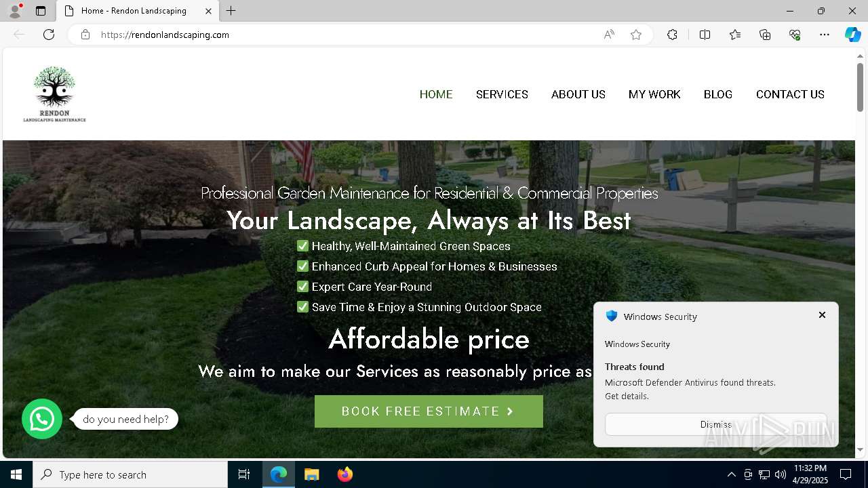The width and height of the screenshot is (868, 488).
Task: Click the Rendon Landscaping logo
Action: pyautogui.click(x=54, y=94)
